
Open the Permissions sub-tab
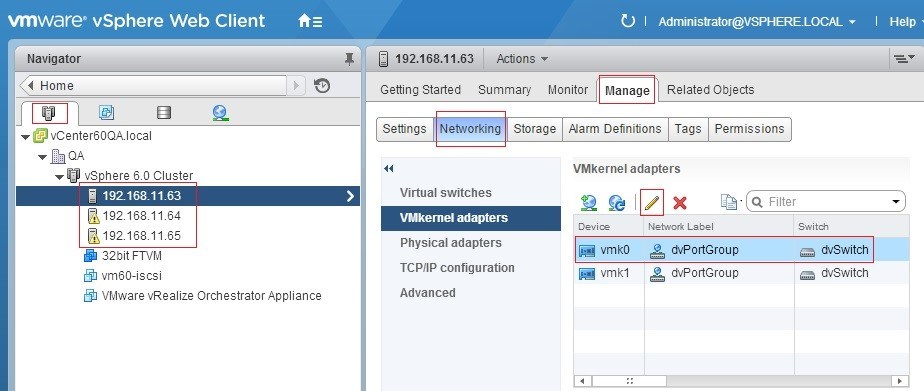(x=750, y=128)
